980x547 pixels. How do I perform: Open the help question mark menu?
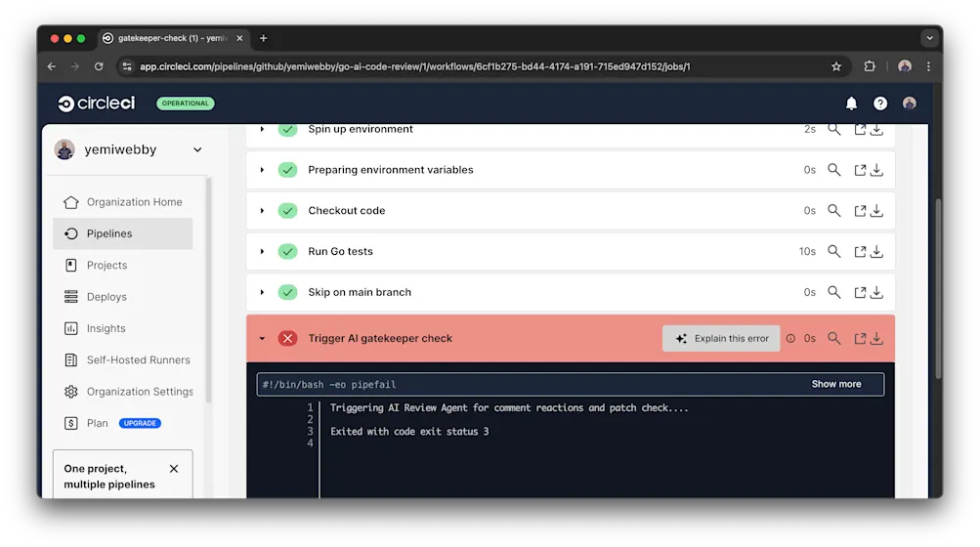coord(880,104)
